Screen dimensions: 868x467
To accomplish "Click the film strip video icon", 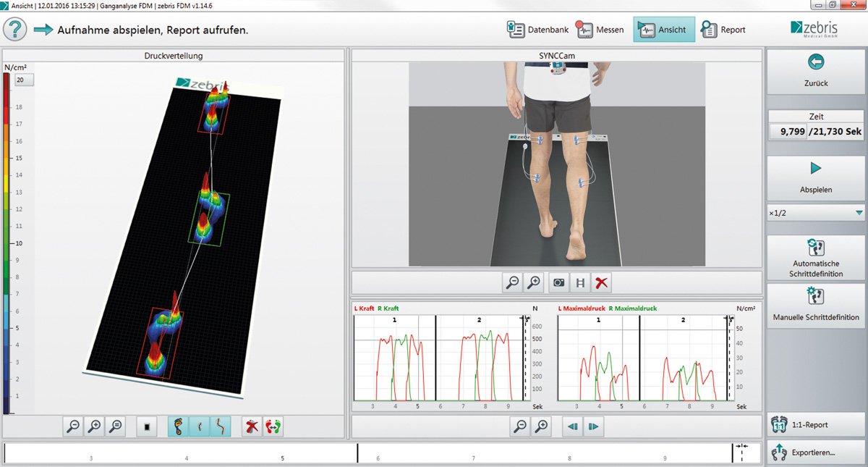I will click(x=580, y=283).
